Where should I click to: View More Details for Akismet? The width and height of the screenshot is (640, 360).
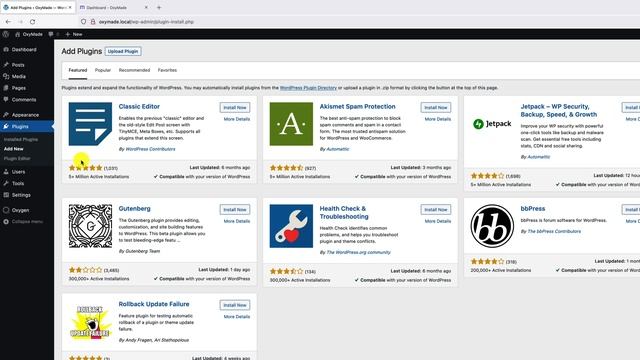[x=438, y=119]
